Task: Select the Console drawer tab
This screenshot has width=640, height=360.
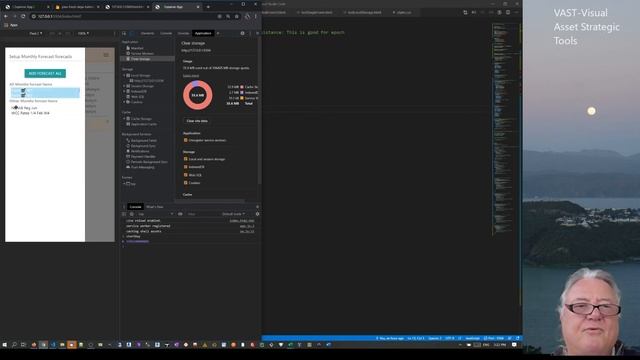Action: click(x=135, y=207)
